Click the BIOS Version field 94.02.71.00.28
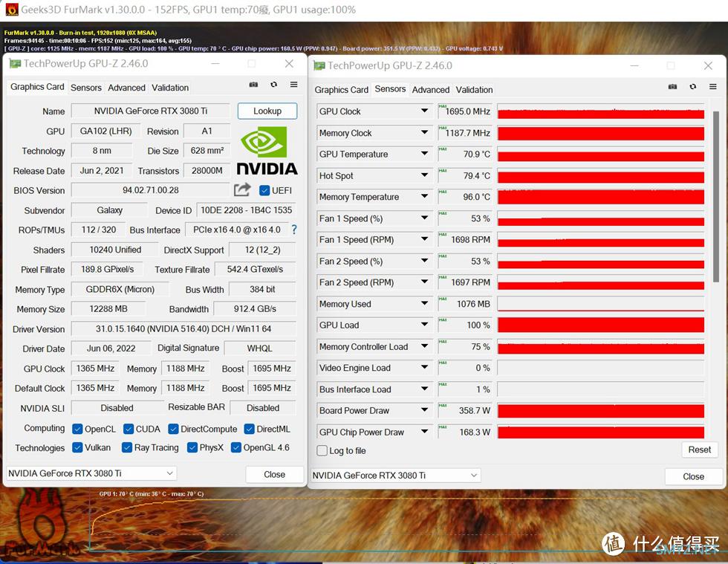Viewport: 728px width, 564px height. 150,190
